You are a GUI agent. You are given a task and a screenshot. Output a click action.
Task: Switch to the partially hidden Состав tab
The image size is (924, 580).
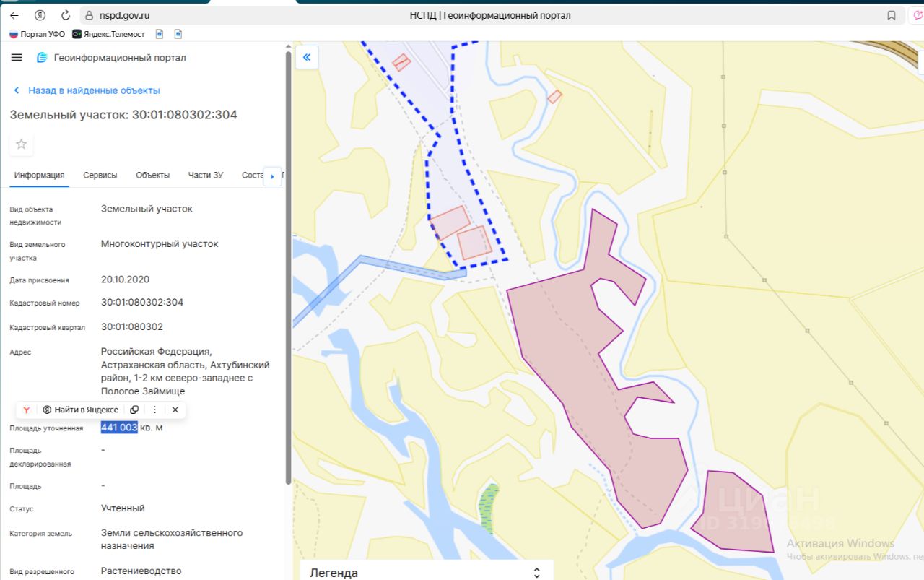(x=253, y=175)
